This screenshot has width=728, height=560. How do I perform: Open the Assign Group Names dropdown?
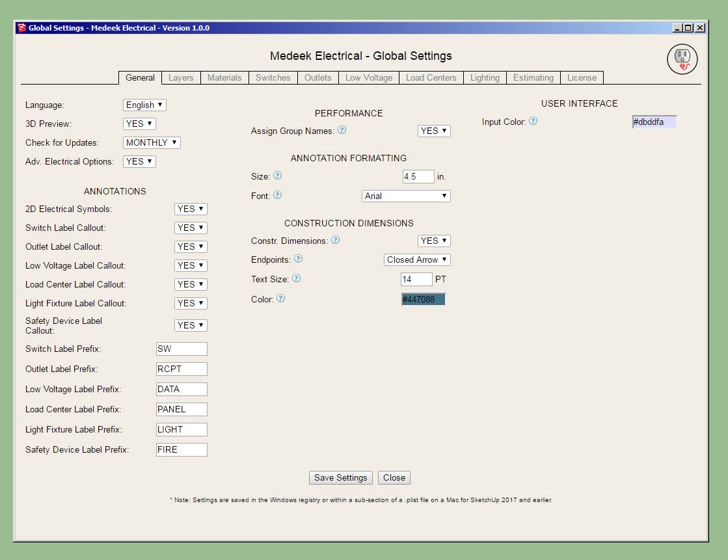tap(434, 131)
